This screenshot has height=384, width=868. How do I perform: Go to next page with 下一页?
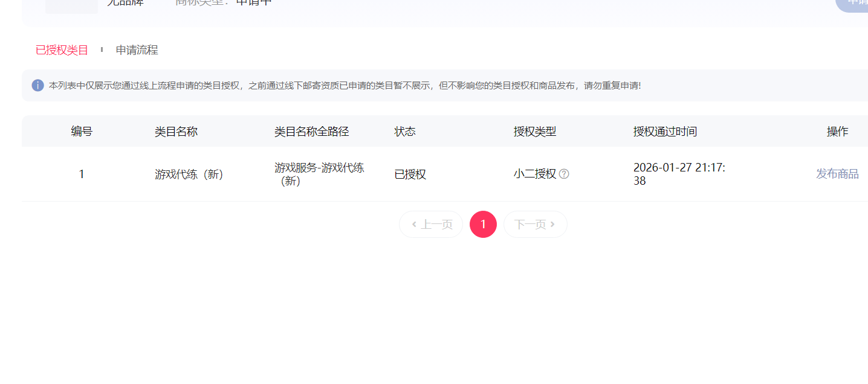tap(536, 224)
